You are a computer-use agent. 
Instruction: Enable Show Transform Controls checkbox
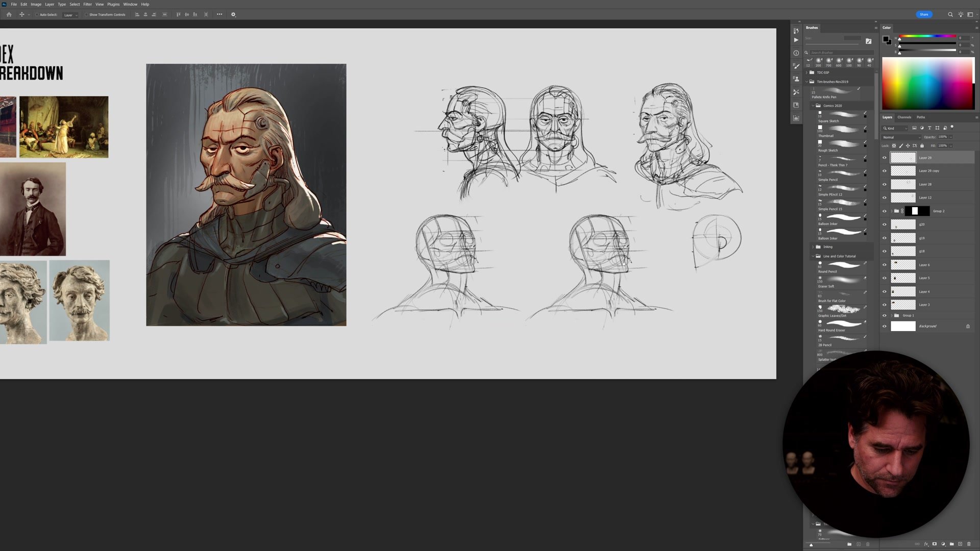tap(86, 15)
